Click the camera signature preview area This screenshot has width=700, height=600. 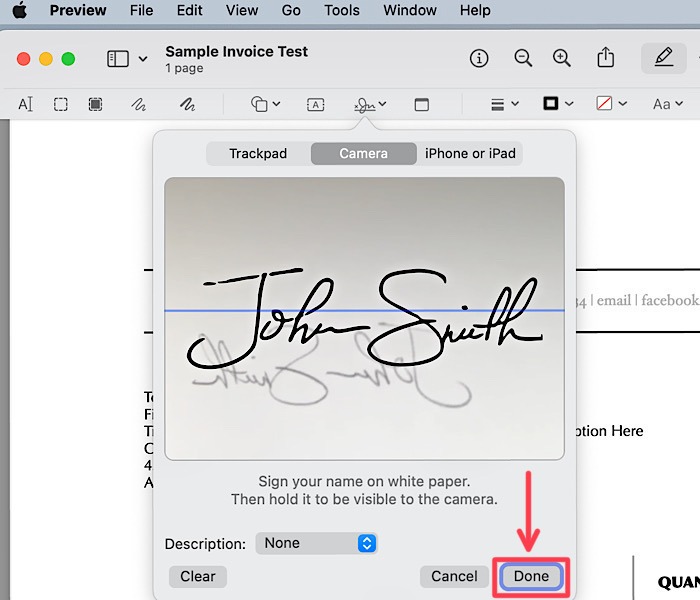[x=364, y=318]
